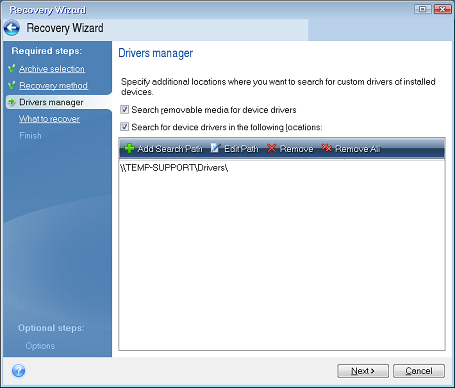Click the blue back arrow icon

(x=12, y=28)
